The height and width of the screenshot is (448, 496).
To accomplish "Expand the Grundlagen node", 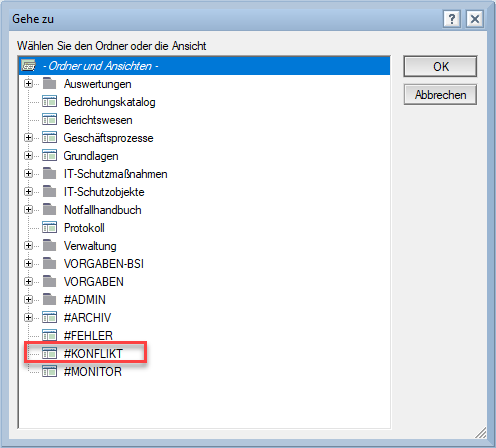I will coord(28,156).
